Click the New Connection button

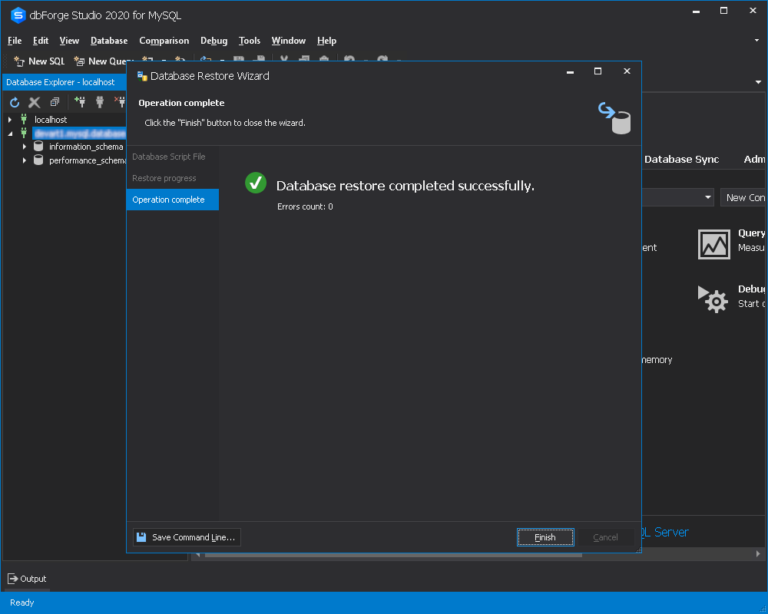(744, 197)
